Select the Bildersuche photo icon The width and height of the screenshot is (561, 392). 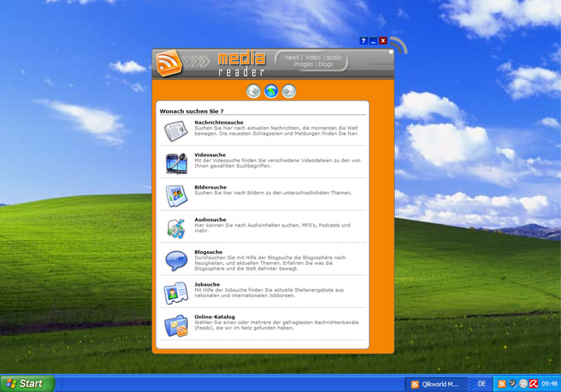tap(175, 195)
